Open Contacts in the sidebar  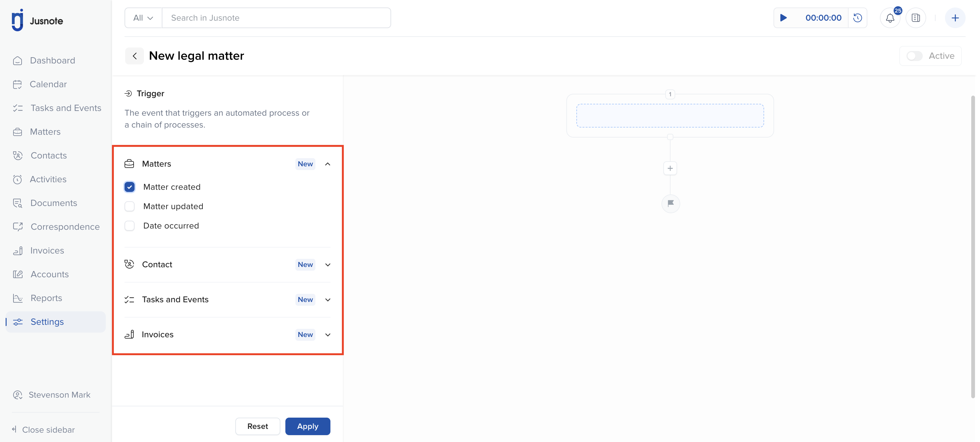coord(49,155)
